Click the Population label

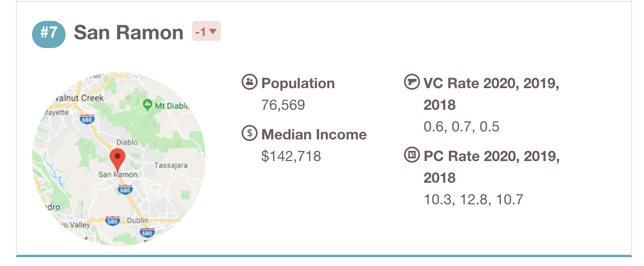pos(298,83)
